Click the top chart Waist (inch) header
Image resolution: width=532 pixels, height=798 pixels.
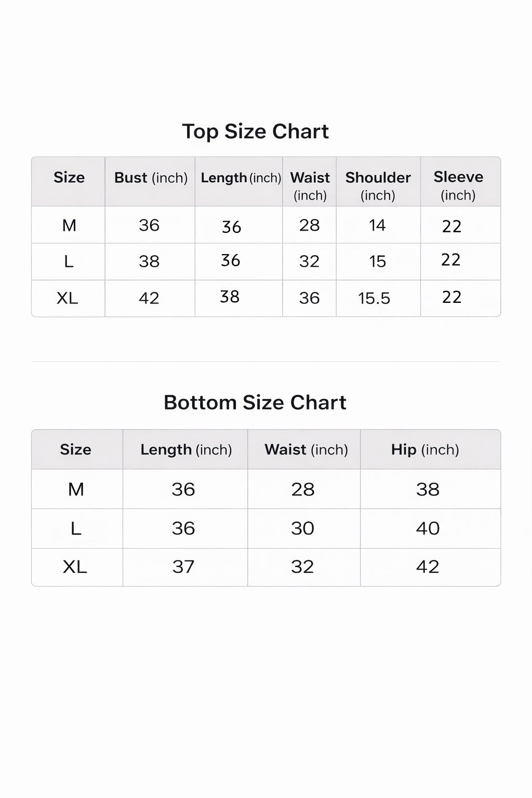tap(310, 185)
